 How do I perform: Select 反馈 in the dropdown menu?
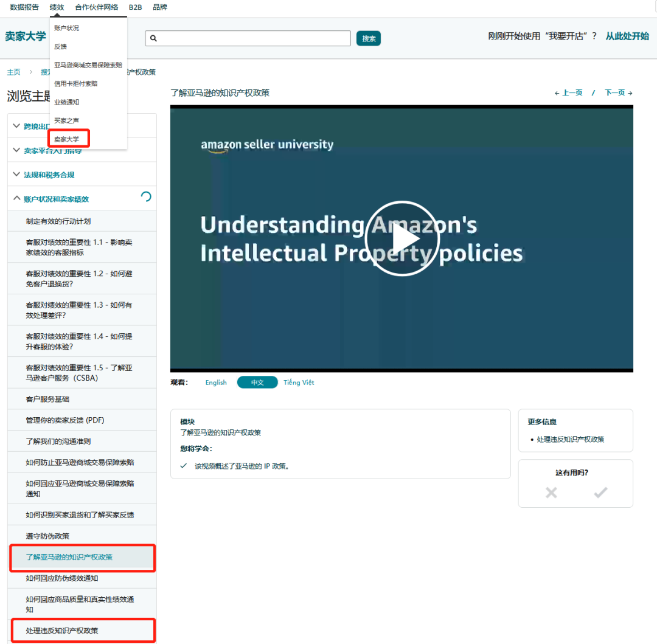pos(60,46)
